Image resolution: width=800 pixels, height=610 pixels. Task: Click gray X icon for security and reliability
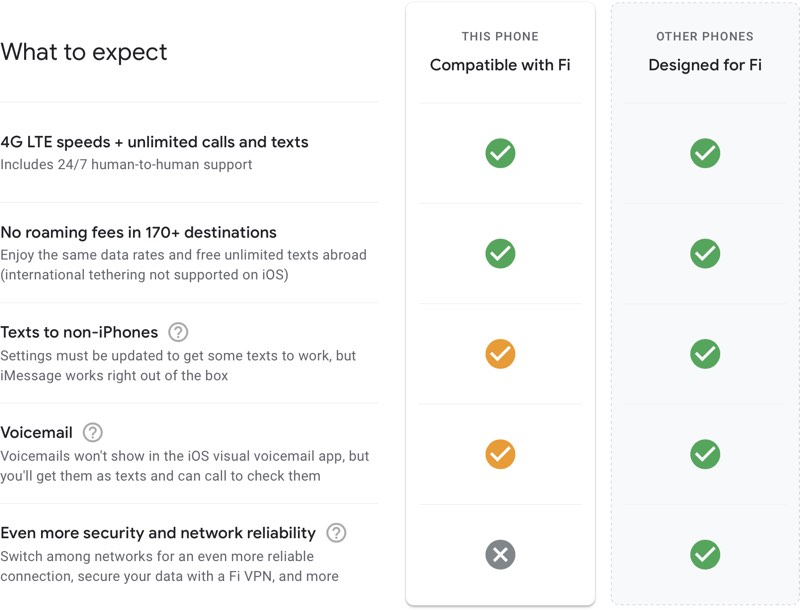click(500, 554)
